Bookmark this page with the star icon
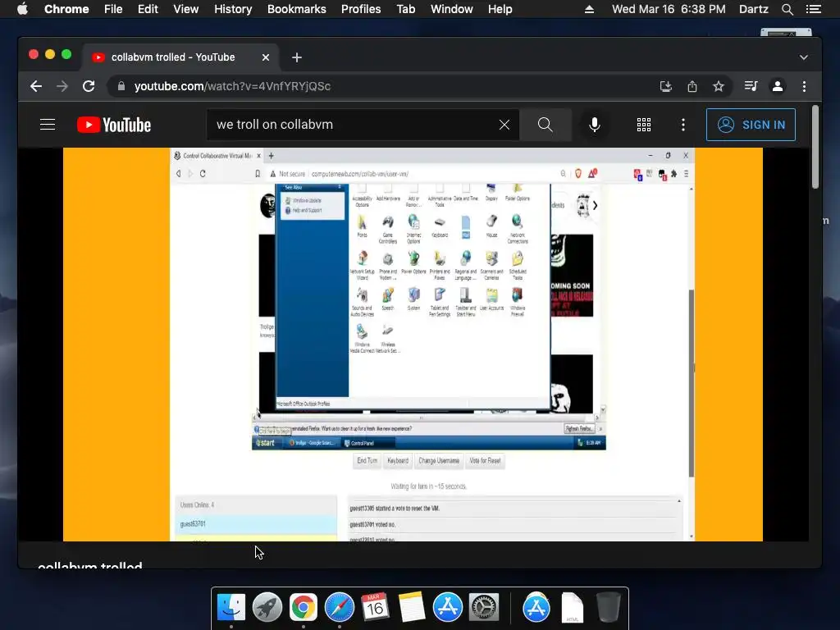The width and height of the screenshot is (840, 630). (x=719, y=86)
